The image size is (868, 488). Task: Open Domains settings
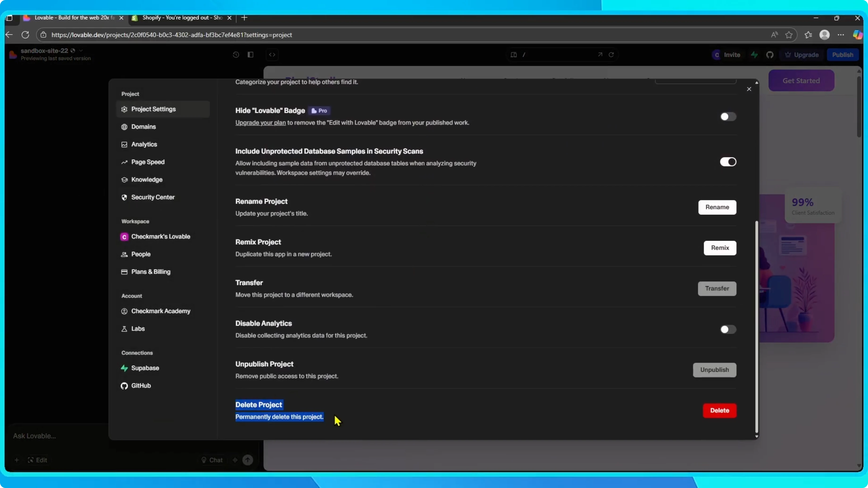point(163,127)
